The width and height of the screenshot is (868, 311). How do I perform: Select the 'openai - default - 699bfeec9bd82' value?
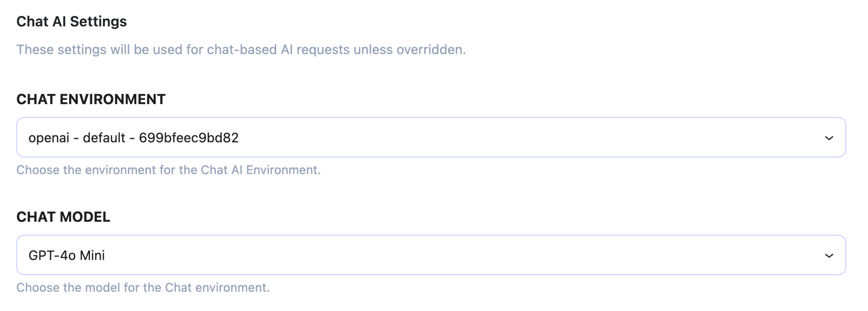click(133, 138)
